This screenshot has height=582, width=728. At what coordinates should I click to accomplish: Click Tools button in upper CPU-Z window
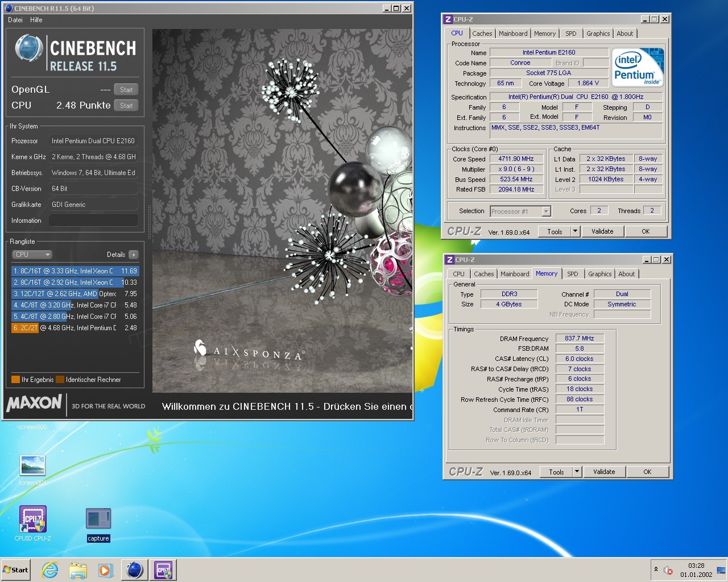click(x=555, y=232)
